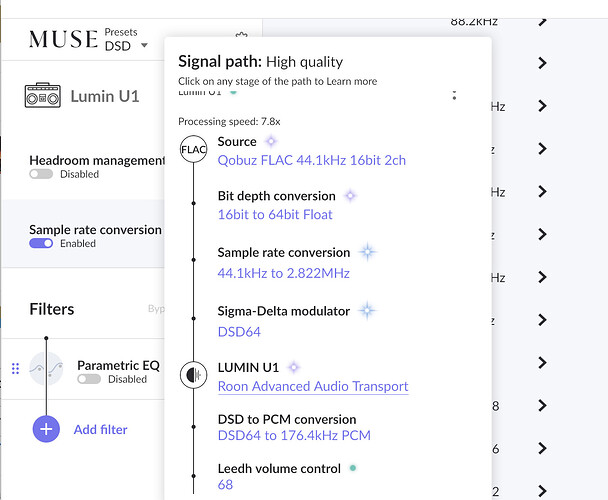Click the Source quality star indicator
608x500 pixels.
coord(271,141)
